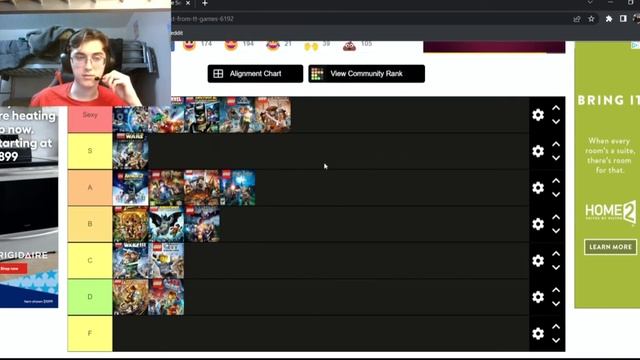The width and height of the screenshot is (640, 360).
Task: Move F tier row up
Action: tap(556, 327)
